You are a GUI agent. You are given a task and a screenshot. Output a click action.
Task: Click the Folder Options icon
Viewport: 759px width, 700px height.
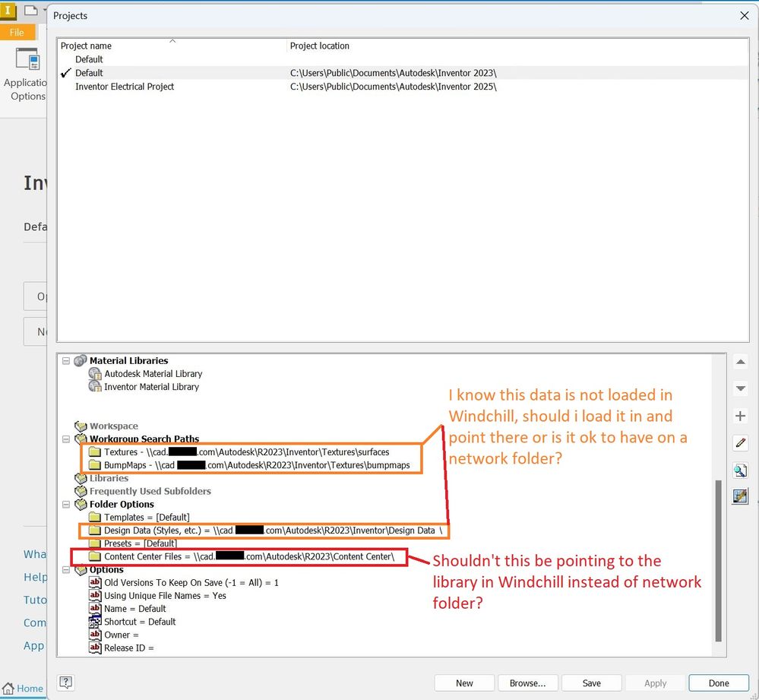pos(81,505)
